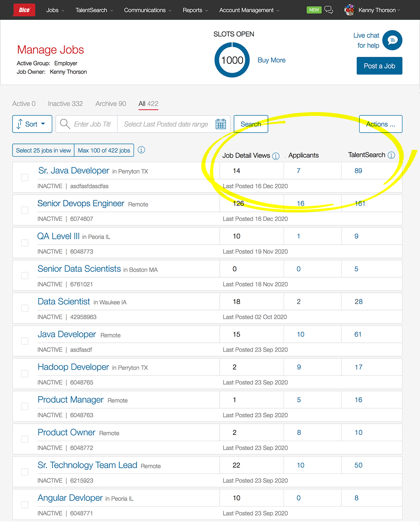Viewport: 420px width, 525px height.
Task: Follow the Buy More link
Action: (x=271, y=60)
